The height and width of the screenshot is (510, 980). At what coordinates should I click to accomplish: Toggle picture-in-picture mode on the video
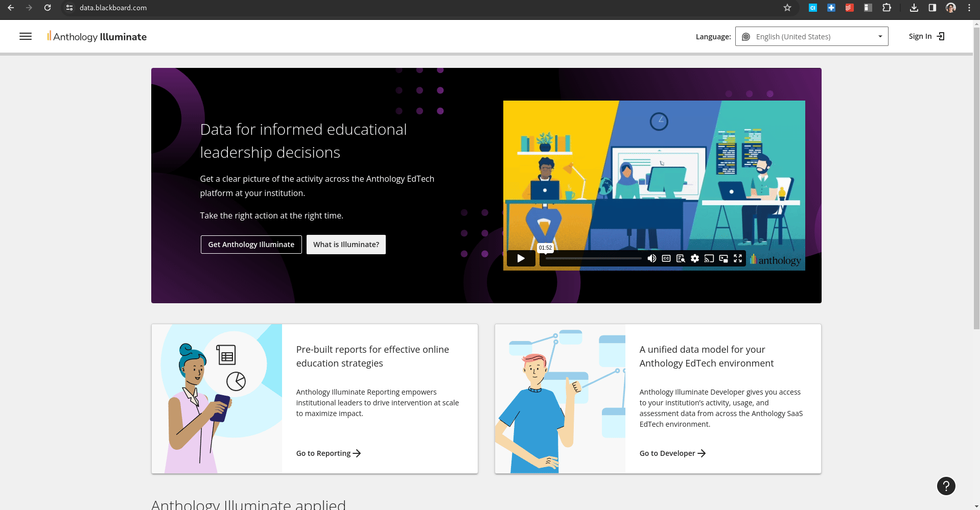[724, 258]
